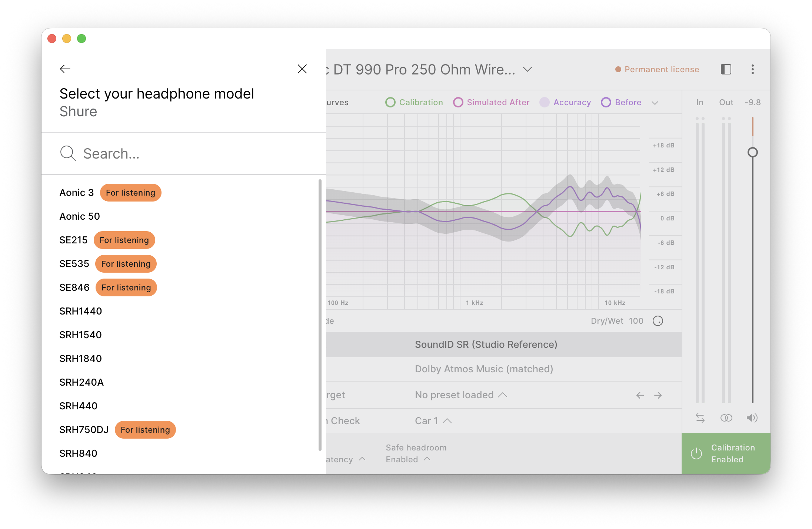The width and height of the screenshot is (812, 529).
Task: Choose SRH840 headphone model
Action: (78, 453)
